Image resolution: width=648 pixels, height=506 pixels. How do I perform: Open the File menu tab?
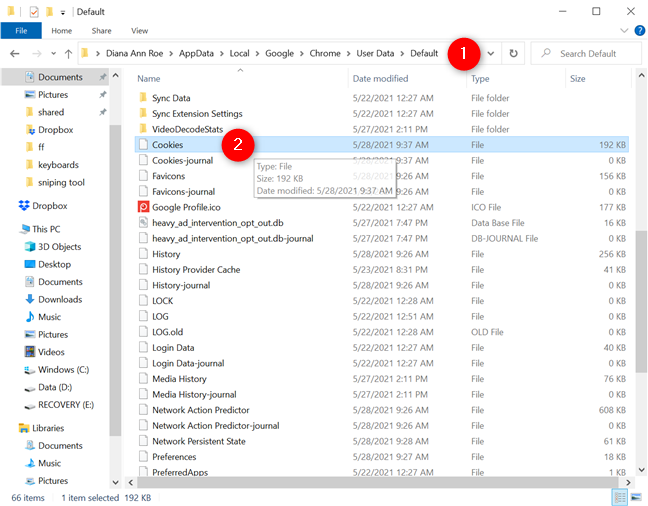[21, 31]
